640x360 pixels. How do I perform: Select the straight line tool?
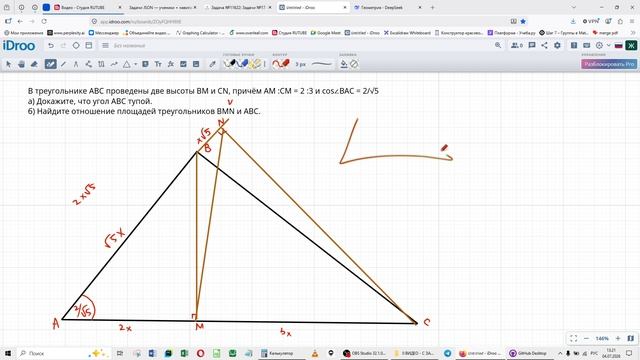click(63, 64)
